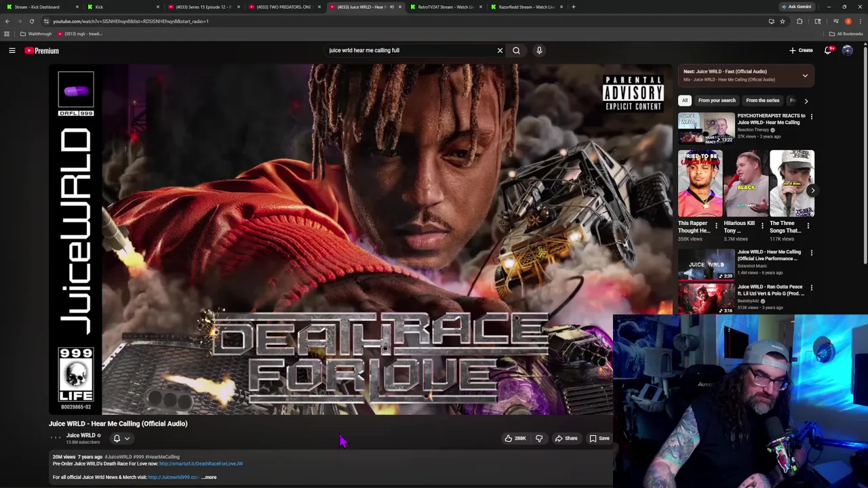
Task: Open 'All Bookmarks' folder
Action: [x=846, y=34]
